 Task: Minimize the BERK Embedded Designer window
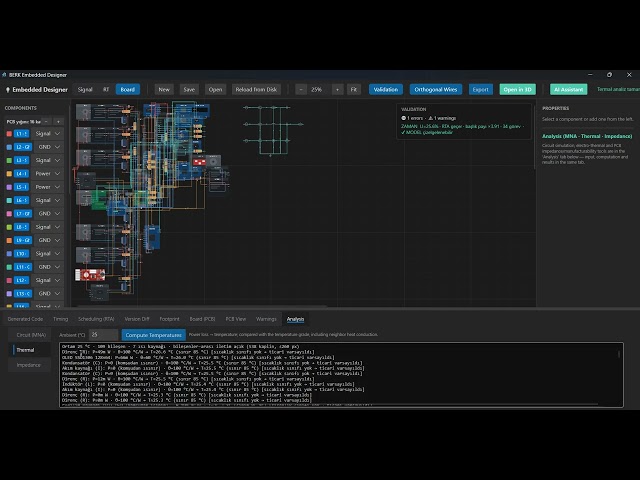[590, 75]
